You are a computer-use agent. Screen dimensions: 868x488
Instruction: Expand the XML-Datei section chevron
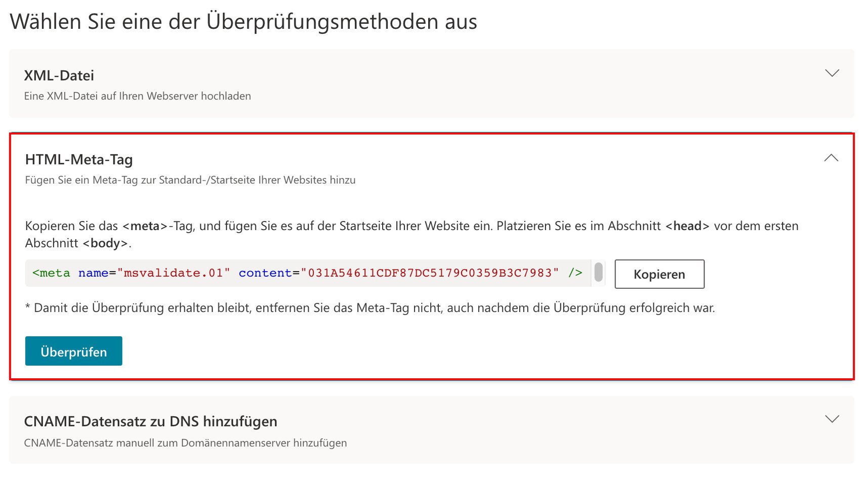[832, 73]
